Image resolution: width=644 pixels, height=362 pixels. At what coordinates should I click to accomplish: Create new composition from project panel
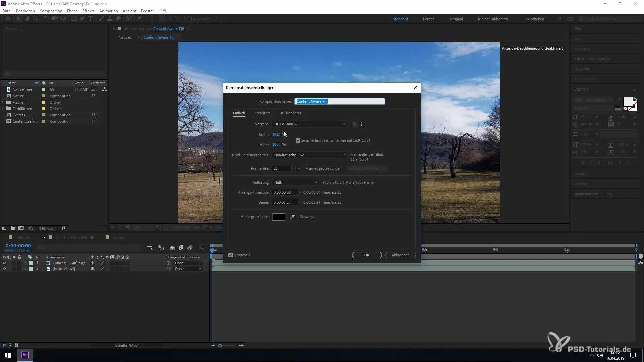click(21, 228)
